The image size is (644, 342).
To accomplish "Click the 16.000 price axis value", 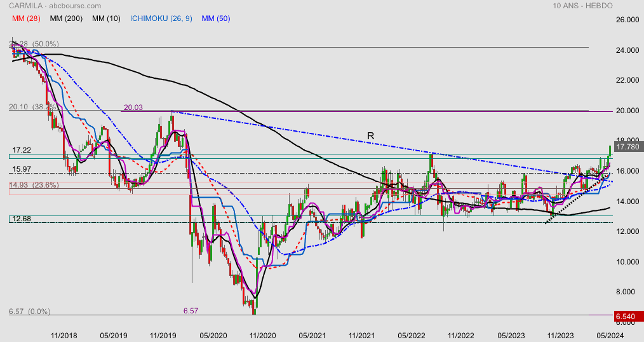I will [627, 171].
